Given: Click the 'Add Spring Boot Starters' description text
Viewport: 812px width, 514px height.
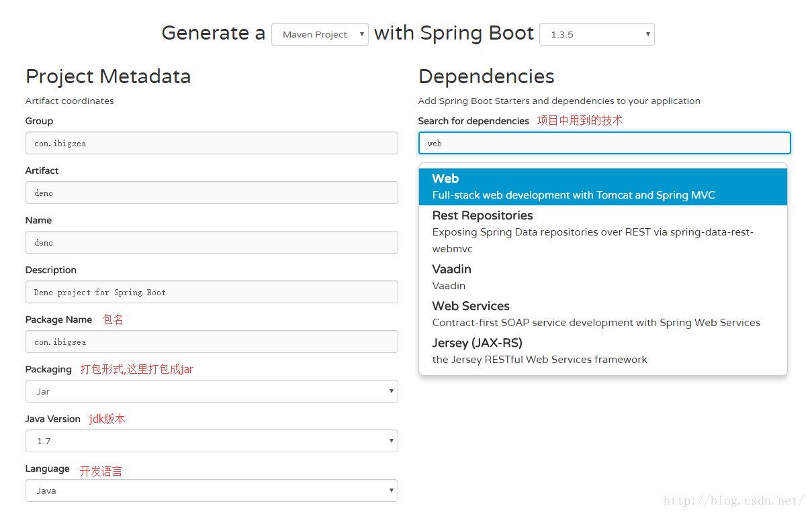Looking at the screenshot, I should pyautogui.click(x=559, y=101).
